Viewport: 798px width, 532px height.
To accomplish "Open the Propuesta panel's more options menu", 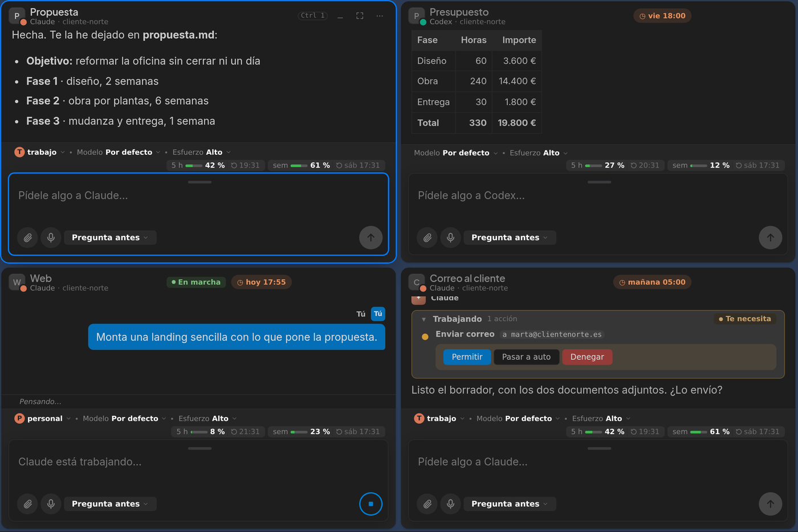I will tap(380, 16).
